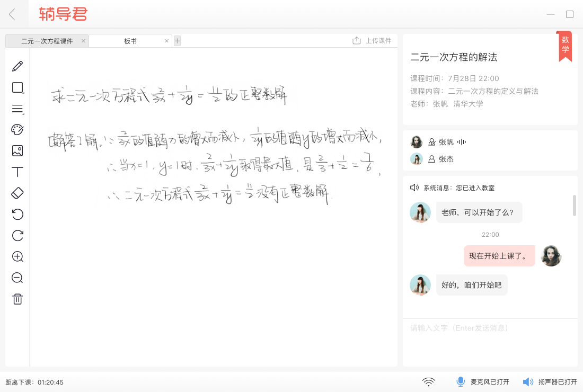This screenshot has width=583, height=392.
Task: Open the color palette tool
Action: [x=17, y=129]
